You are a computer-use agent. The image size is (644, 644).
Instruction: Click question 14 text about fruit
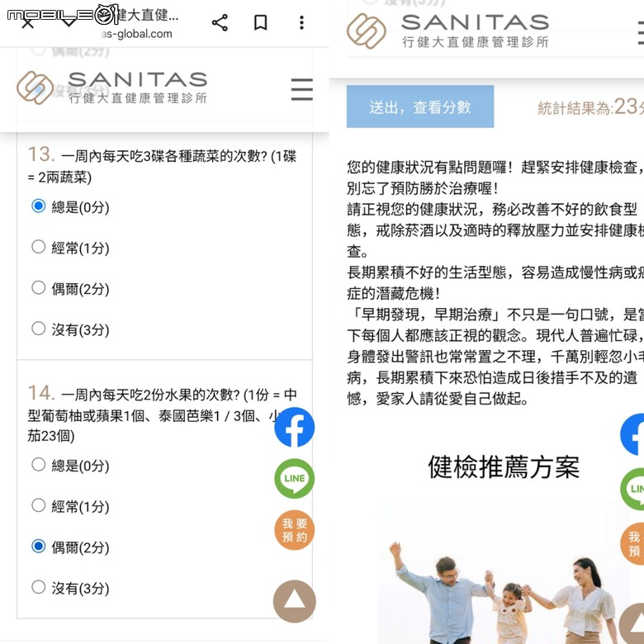162,414
